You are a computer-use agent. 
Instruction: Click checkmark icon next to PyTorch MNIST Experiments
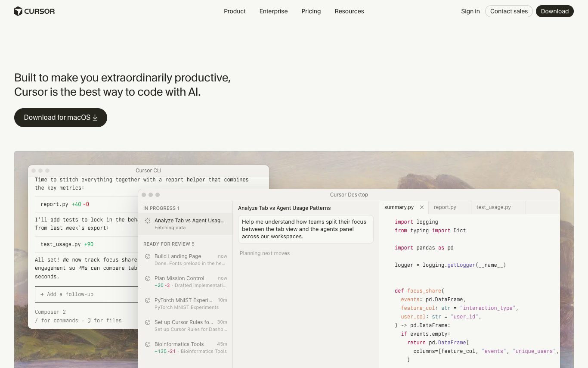[x=148, y=300]
